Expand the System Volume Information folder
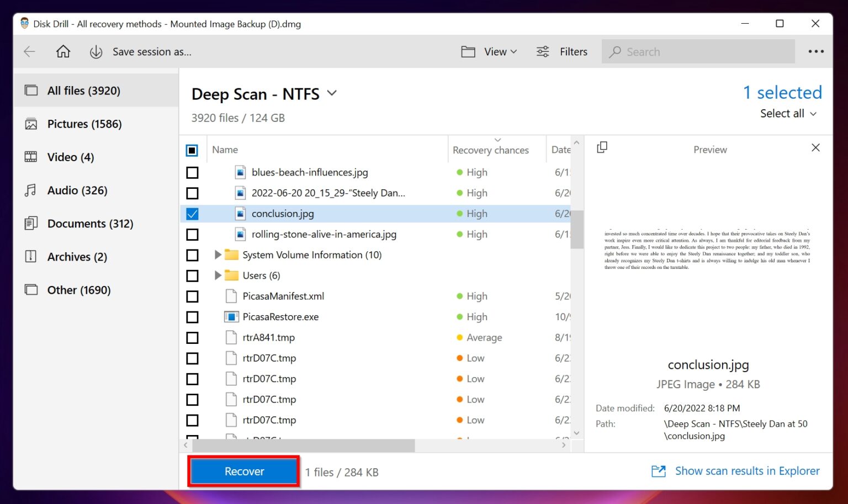Viewport: 848px width, 504px height. [218, 254]
